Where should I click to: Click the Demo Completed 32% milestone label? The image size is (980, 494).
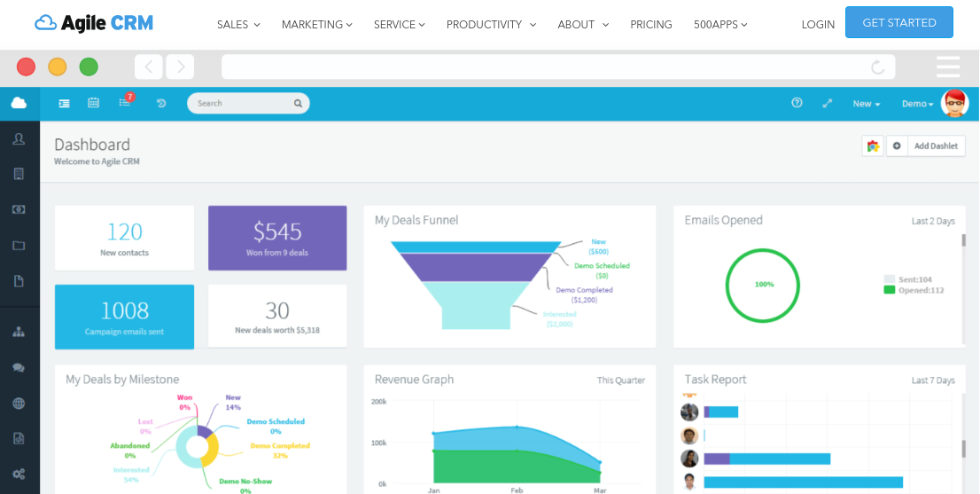tap(280, 451)
